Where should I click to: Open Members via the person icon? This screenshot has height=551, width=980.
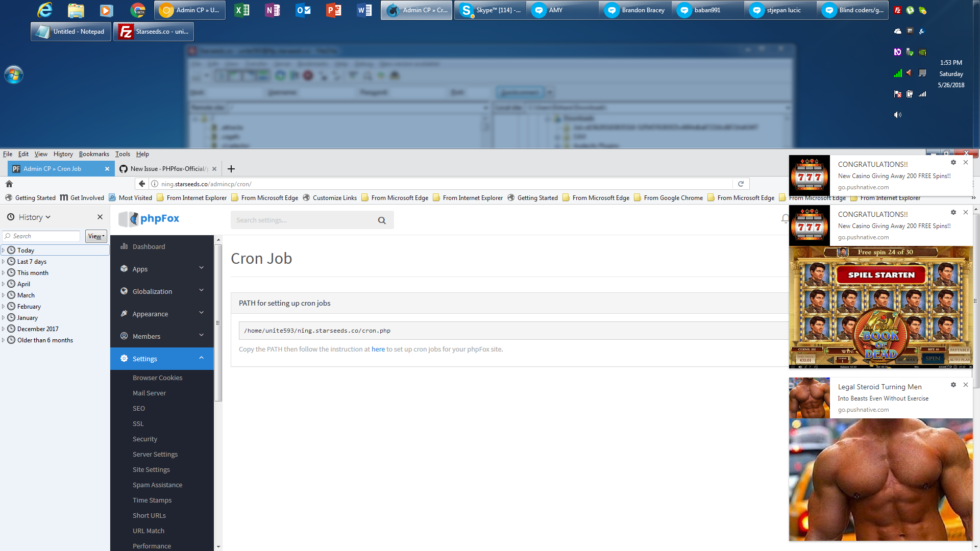(124, 336)
